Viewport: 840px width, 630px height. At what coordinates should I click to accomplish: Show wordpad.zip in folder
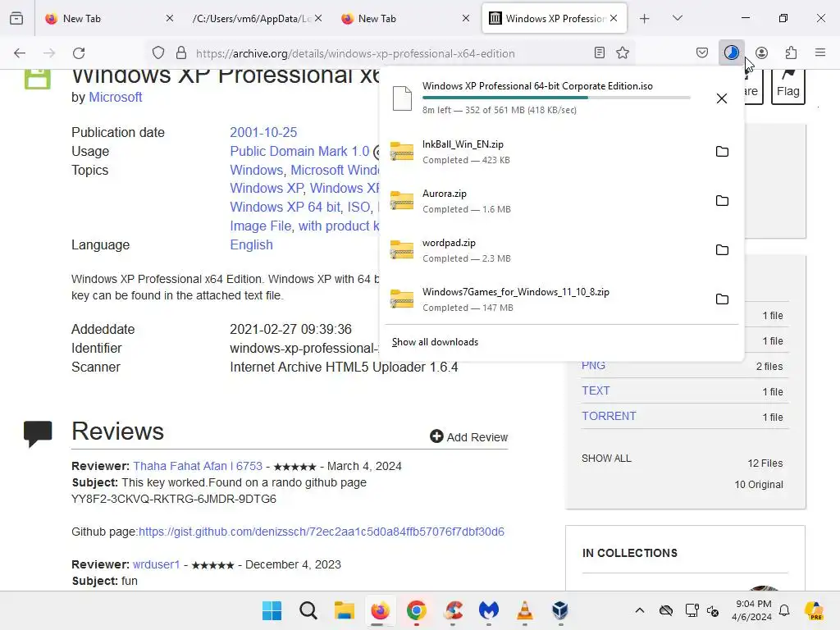pyautogui.click(x=722, y=250)
